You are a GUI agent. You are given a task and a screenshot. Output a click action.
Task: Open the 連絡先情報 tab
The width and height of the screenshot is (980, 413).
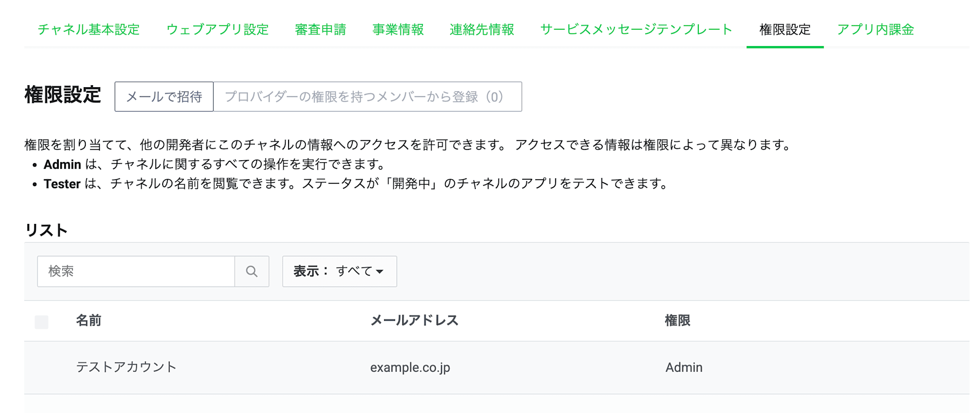pyautogui.click(x=482, y=29)
